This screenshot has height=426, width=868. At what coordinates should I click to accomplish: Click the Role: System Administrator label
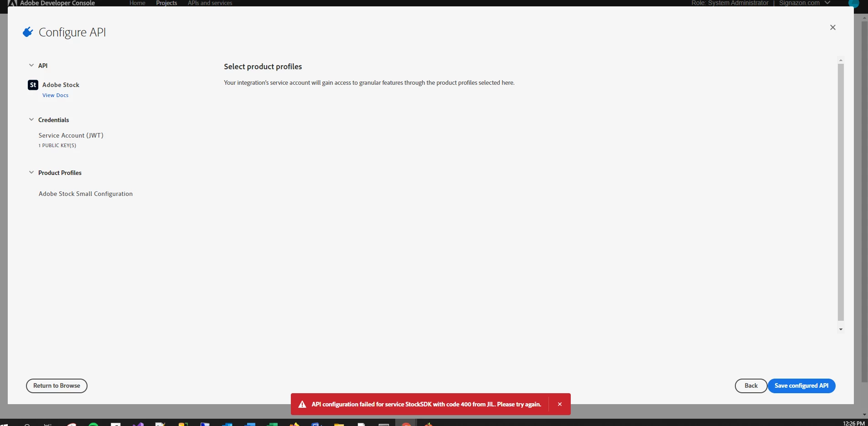coord(730,3)
